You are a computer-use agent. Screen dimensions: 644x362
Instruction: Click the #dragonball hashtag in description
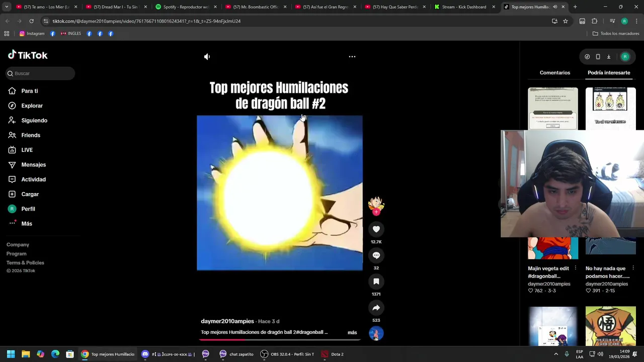[x=309, y=332]
